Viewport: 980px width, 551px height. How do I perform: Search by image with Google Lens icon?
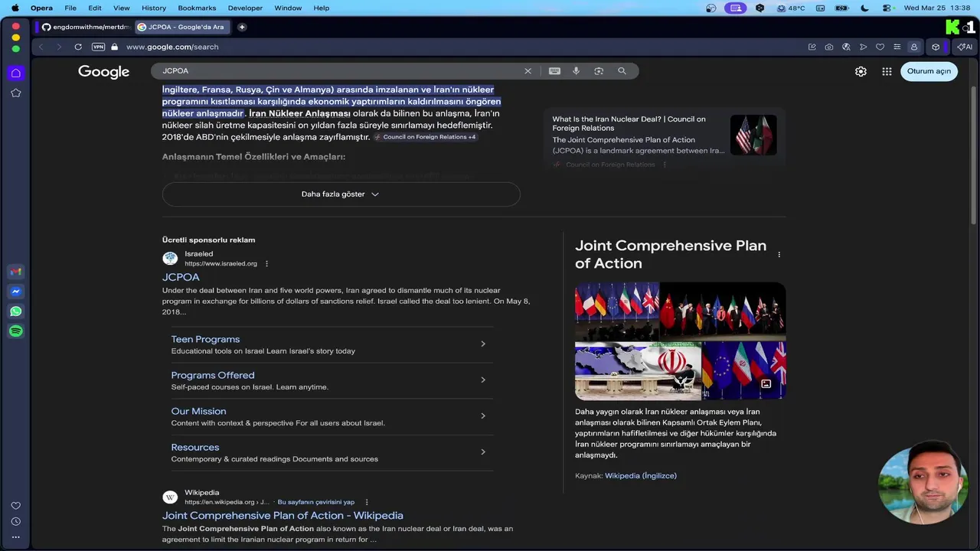coord(599,70)
